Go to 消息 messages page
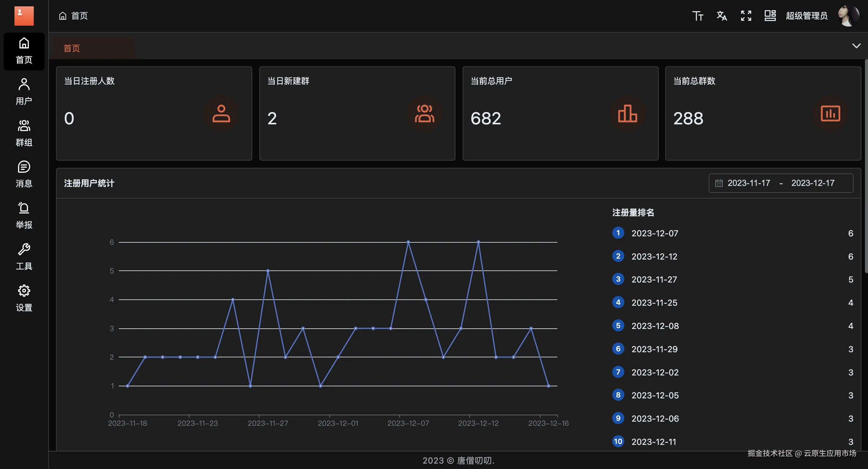Screen dimensions: 868x469 (x=24, y=174)
